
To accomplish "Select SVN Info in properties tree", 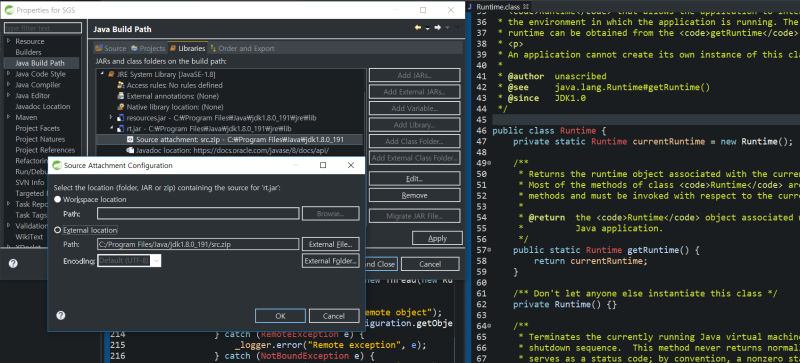I will pos(30,182).
